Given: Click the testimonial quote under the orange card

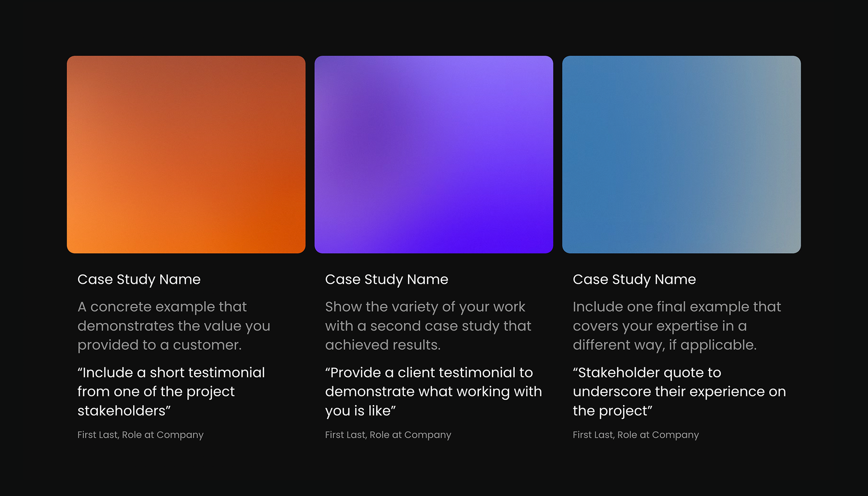Looking at the screenshot, I should tap(171, 391).
